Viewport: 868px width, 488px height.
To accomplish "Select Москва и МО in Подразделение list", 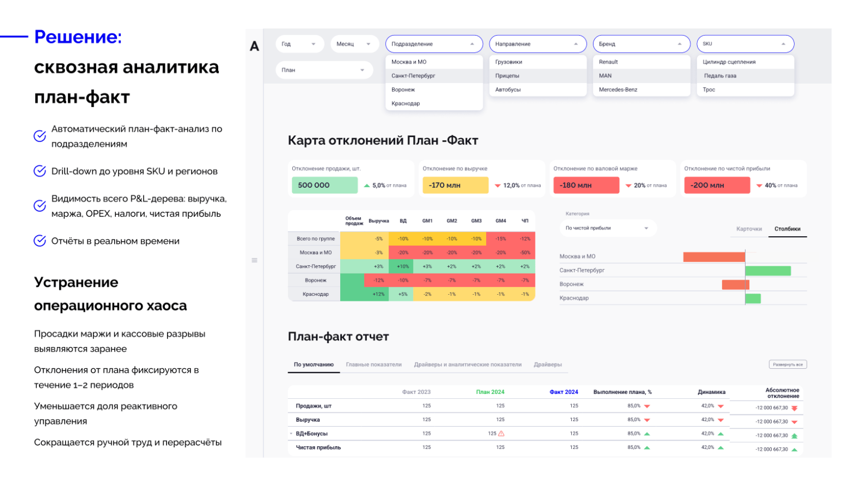I will click(434, 62).
